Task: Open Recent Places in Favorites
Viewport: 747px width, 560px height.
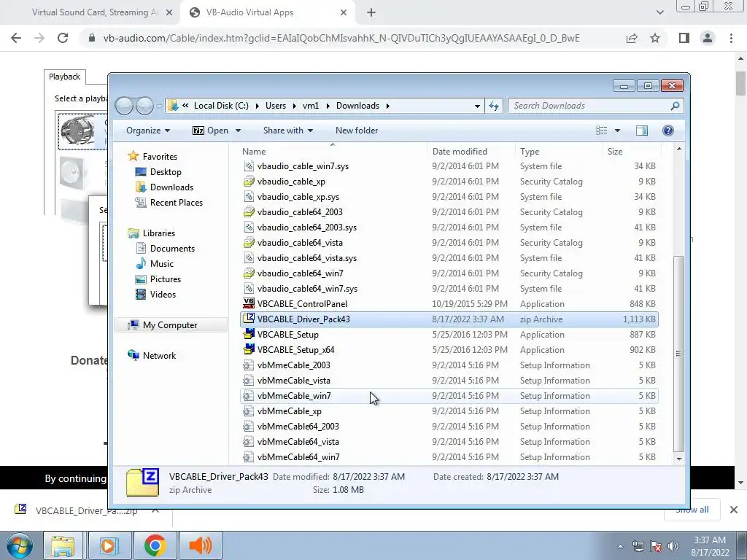Action: pyautogui.click(x=169, y=203)
